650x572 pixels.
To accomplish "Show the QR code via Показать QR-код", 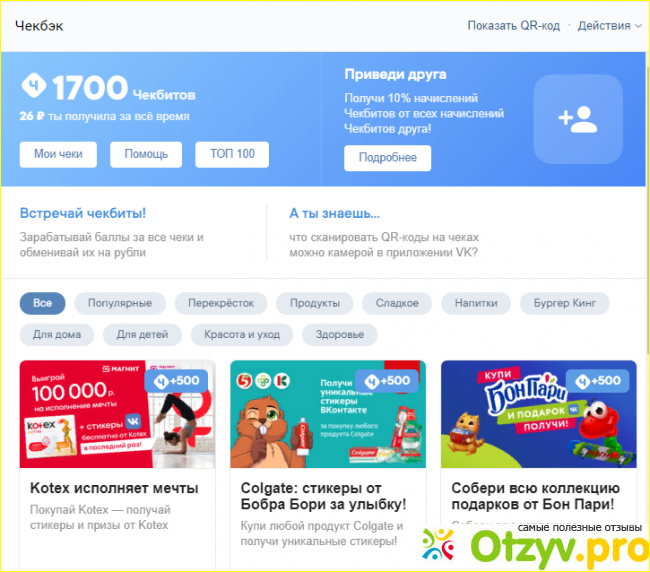I will pos(514,26).
